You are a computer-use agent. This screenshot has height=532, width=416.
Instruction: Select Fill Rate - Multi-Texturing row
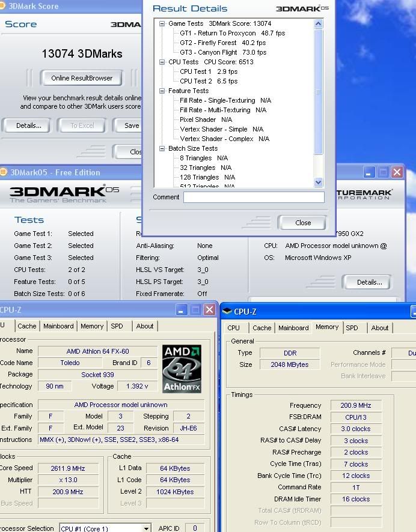pos(223,110)
